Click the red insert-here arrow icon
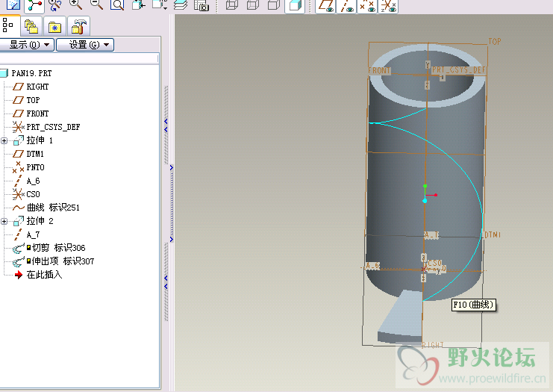553x392 pixels. [19, 275]
